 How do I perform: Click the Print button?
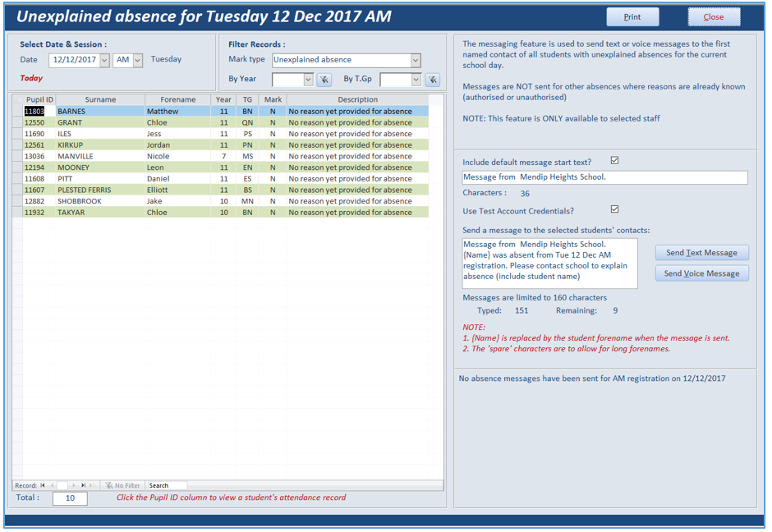tap(632, 16)
